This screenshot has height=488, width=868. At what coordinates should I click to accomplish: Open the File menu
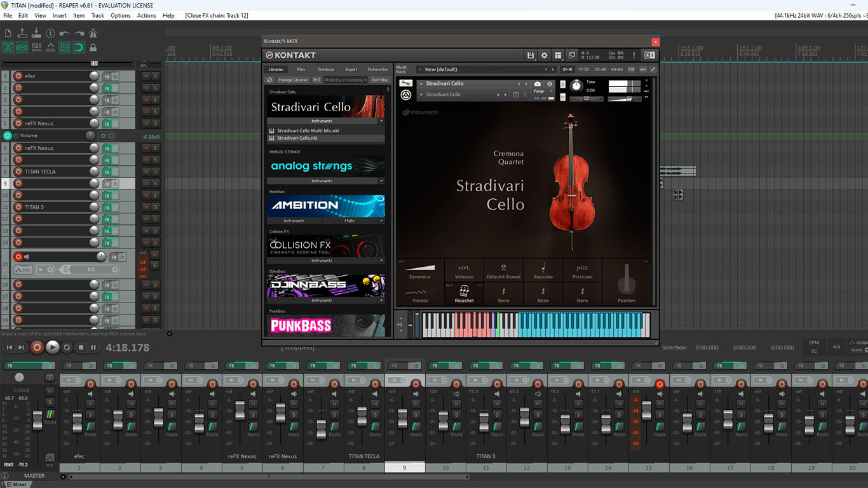point(8,15)
